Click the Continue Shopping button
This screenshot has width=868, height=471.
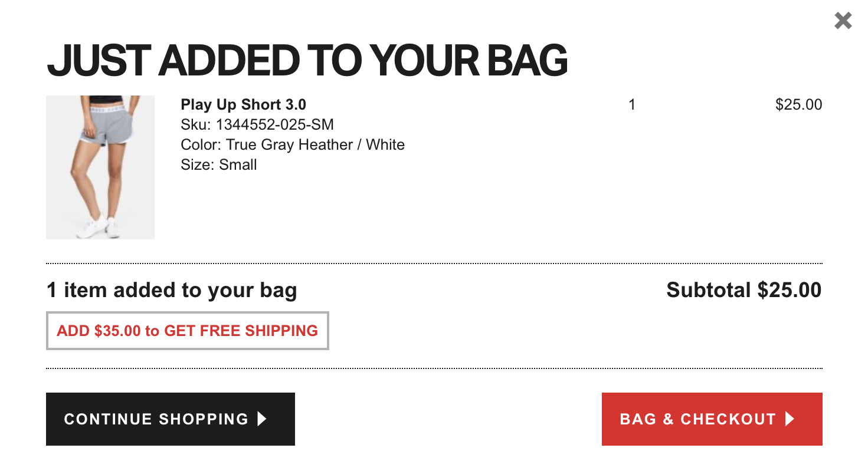coord(170,419)
